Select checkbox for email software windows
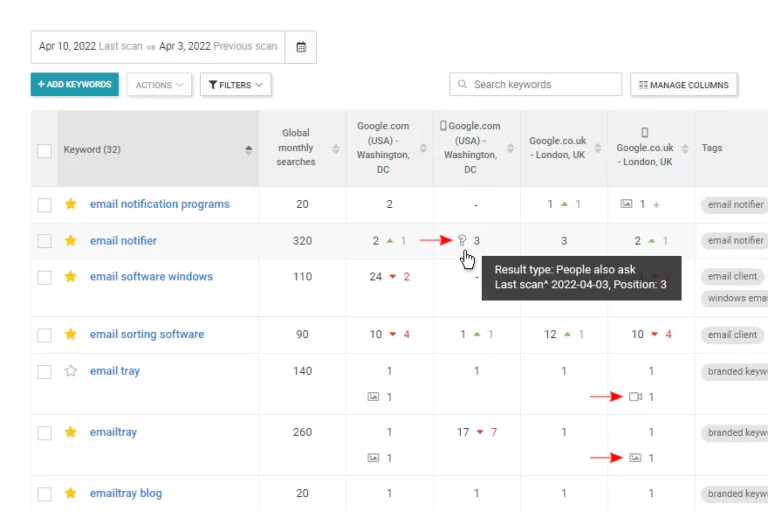 (45, 277)
